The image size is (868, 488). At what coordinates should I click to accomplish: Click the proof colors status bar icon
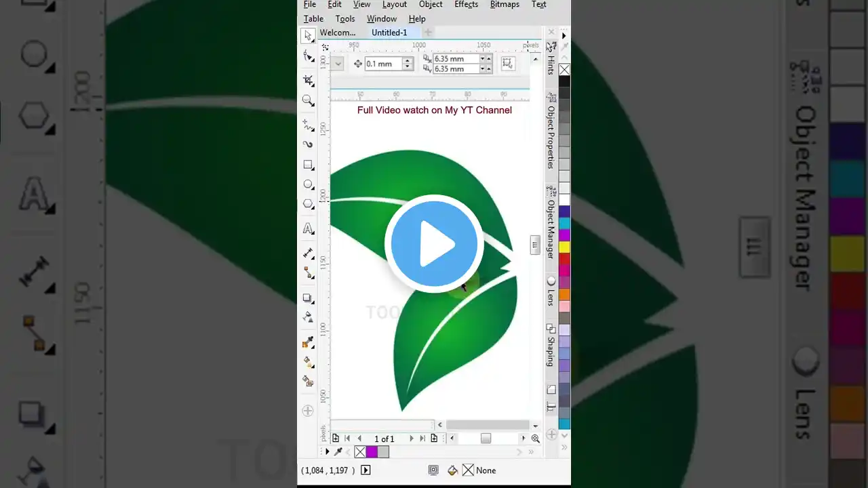(433, 470)
